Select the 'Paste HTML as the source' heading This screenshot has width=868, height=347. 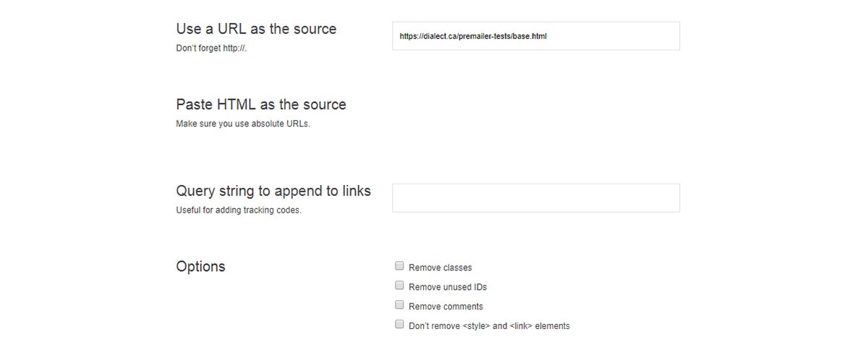pos(261,104)
